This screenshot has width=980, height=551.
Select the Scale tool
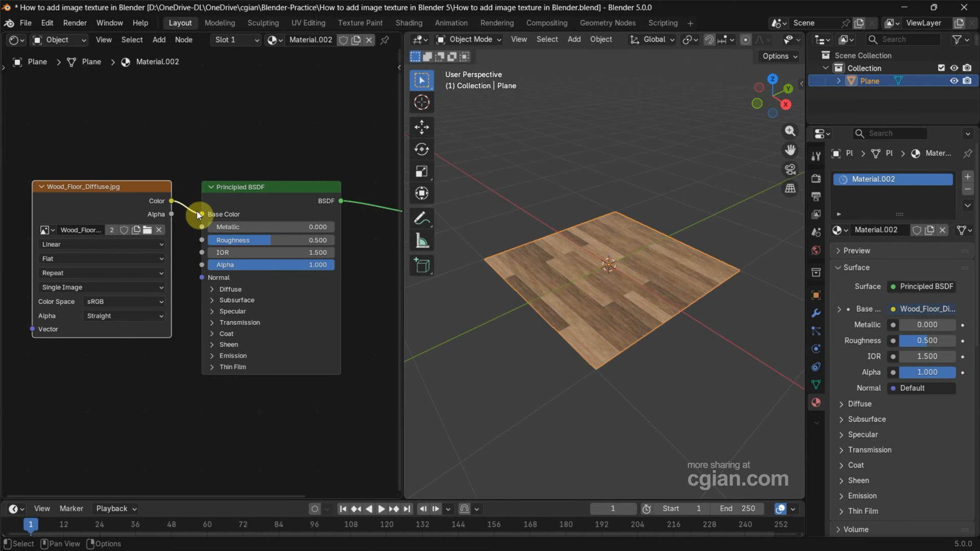(x=421, y=171)
